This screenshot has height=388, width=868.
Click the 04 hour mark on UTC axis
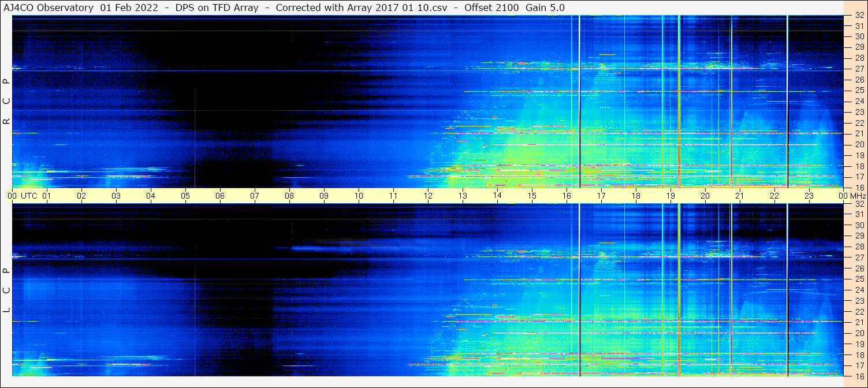click(151, 196)
